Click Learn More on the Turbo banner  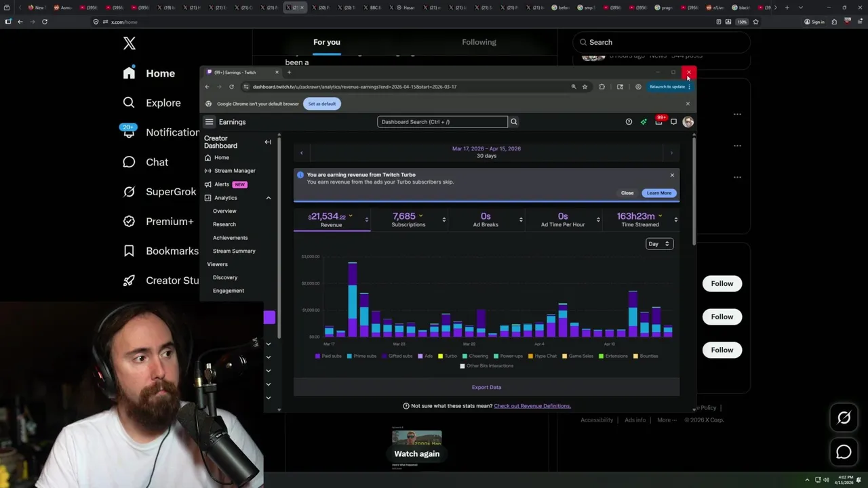[x=659, y=193]
